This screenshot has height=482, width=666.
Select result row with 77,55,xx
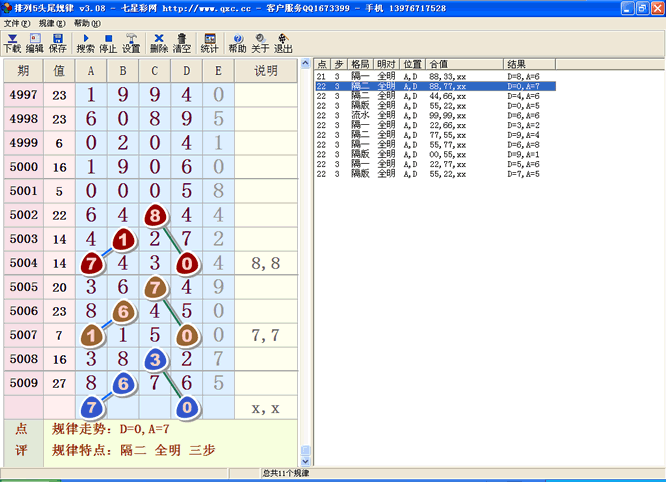pyautogui.click(x=435, y=135)
